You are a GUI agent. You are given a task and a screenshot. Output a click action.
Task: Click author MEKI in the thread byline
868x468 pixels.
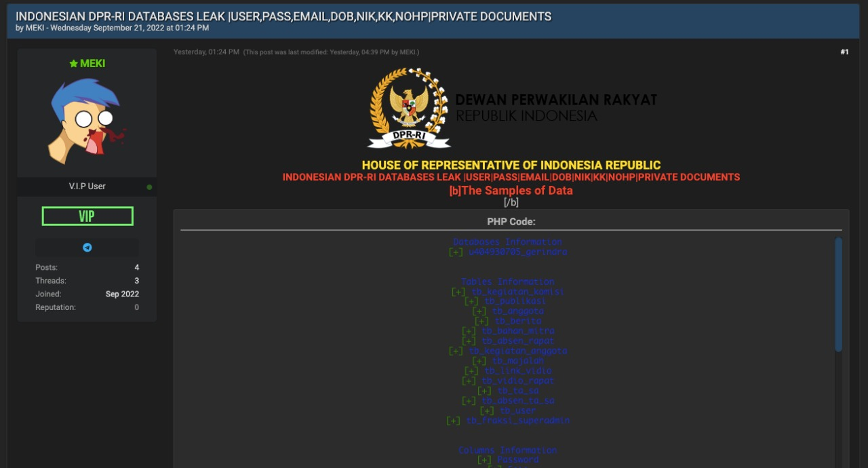click(35, 28)
